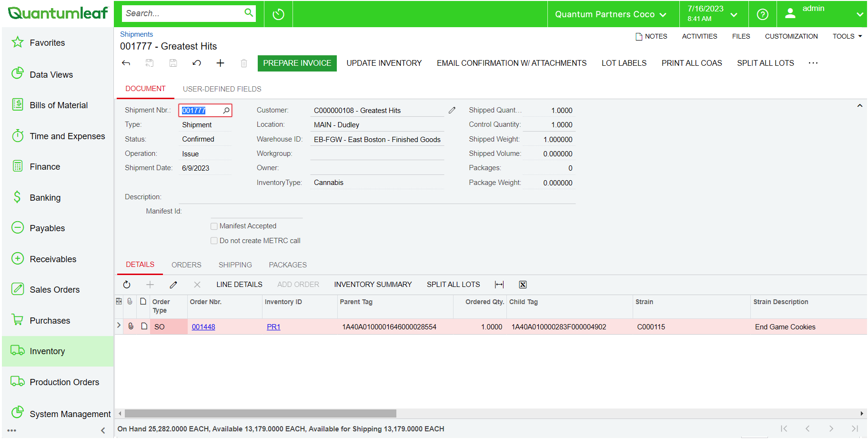Switch to the Shipping tab
Viewport: 868px width, 439px height.
click(235, 265)
